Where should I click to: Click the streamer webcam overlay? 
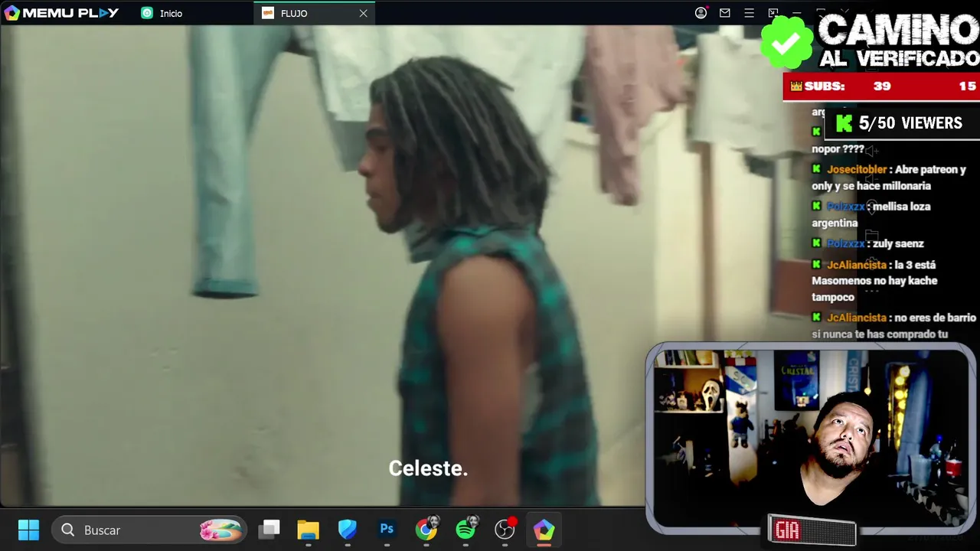811,437
